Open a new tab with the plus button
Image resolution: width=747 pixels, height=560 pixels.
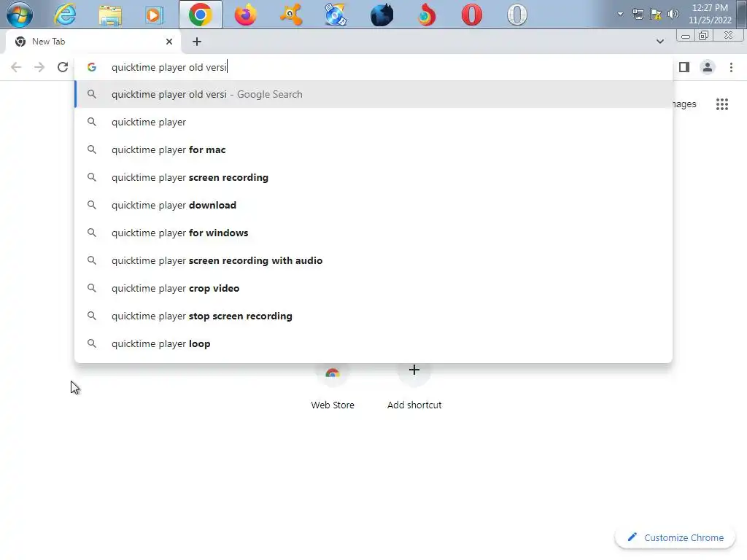(x=197, y=42)
